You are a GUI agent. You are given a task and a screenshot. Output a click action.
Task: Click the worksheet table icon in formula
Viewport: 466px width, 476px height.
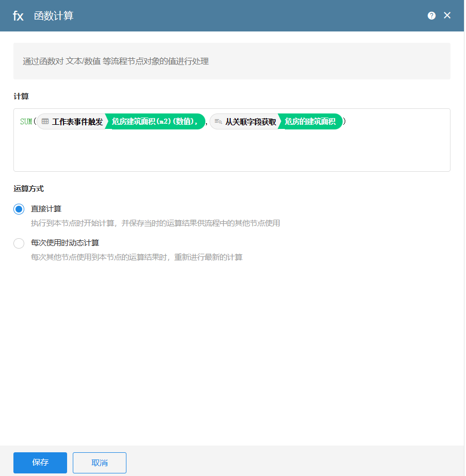click(x=45, y=122)
